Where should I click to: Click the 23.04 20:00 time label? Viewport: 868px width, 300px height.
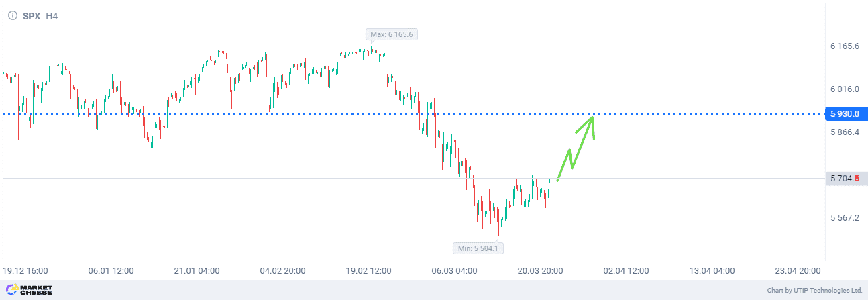pos(798,271)
